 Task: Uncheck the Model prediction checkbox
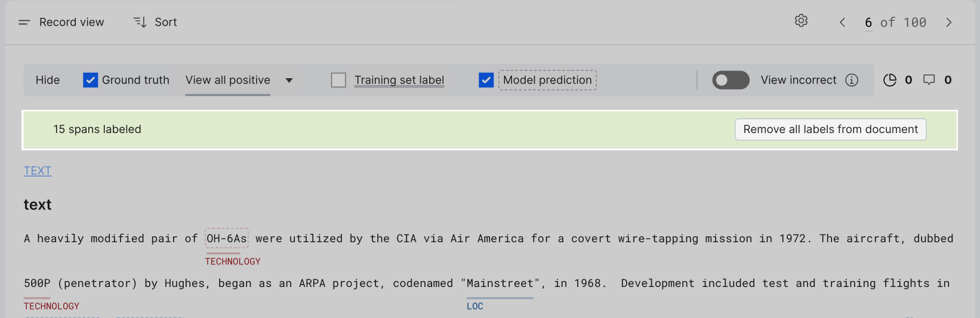coord(486,80)
